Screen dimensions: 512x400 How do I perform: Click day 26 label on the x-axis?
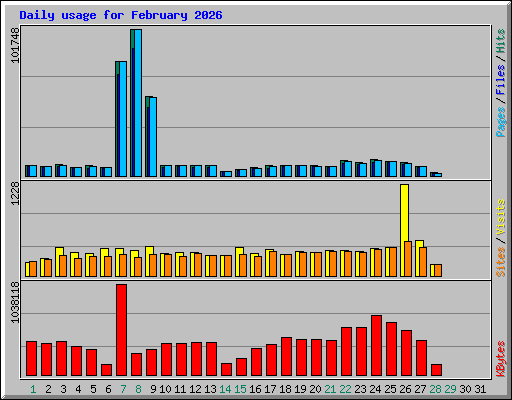(405, 389)
